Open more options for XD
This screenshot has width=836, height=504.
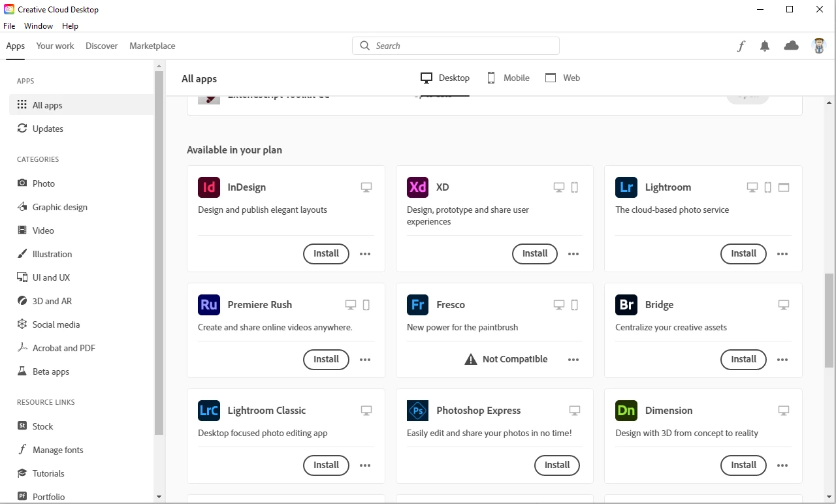(573, 254)
